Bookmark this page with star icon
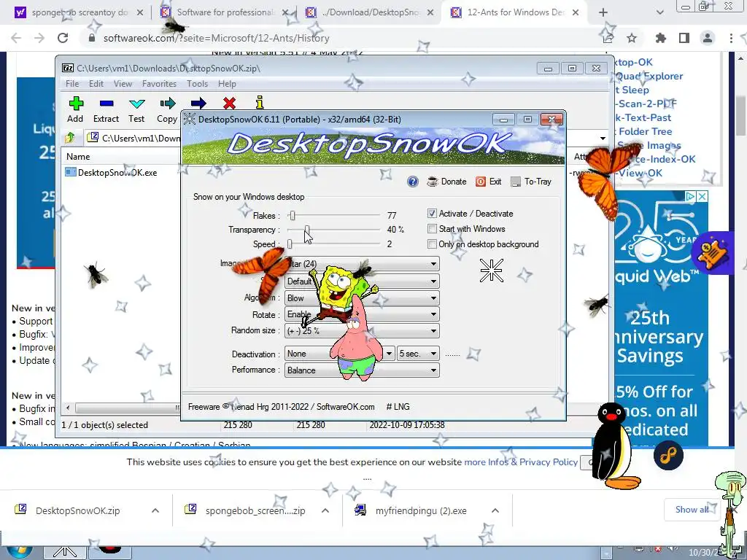This screenshot has width=747, height=560. tap(632, 38)
